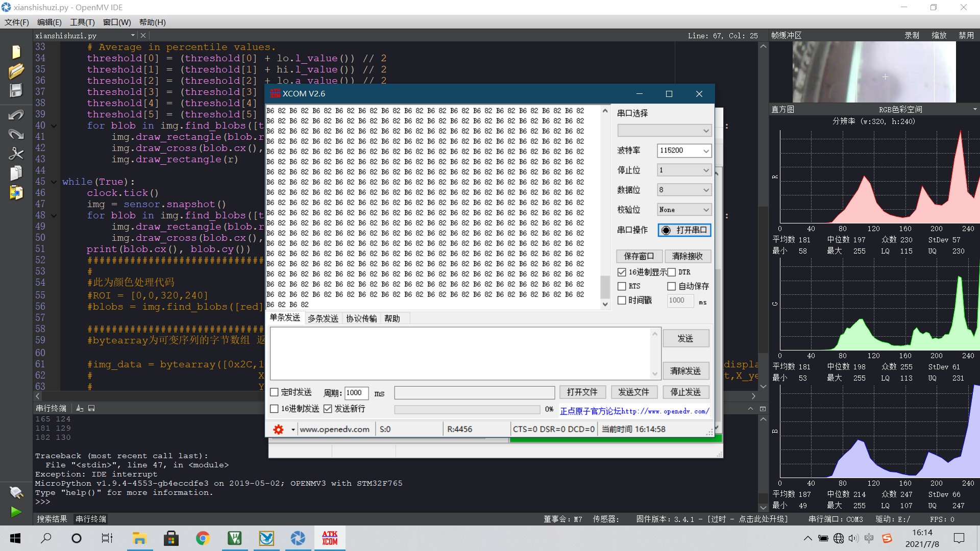The height and width of the screenshot is (551, 980).
Task: Switch to the 多条发送 tab
Action: [323, 318]
